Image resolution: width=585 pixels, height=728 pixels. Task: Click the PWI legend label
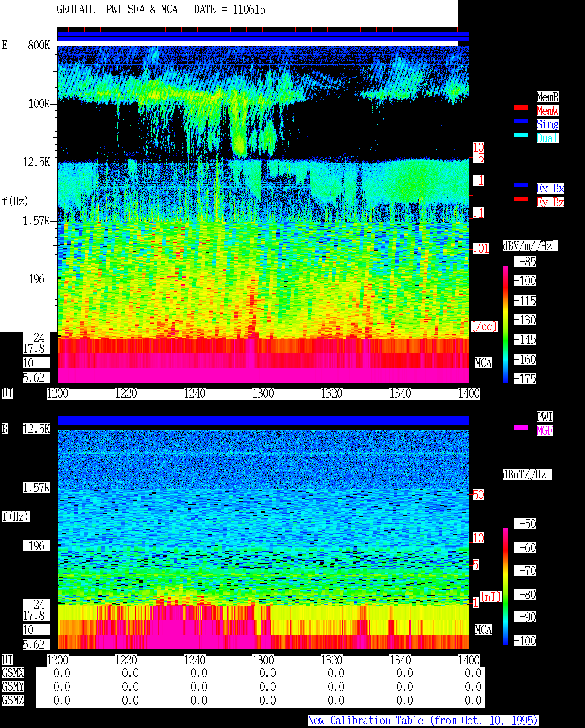tap(545, 417)
